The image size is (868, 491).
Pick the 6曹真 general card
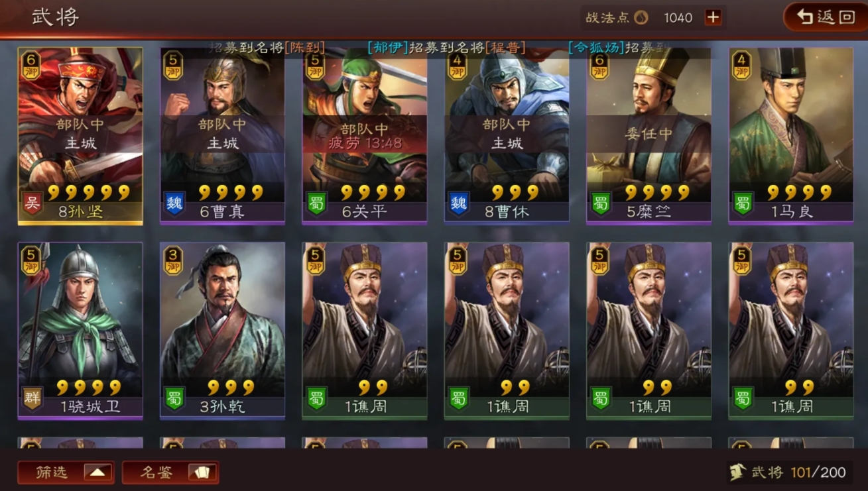point(222,135)
